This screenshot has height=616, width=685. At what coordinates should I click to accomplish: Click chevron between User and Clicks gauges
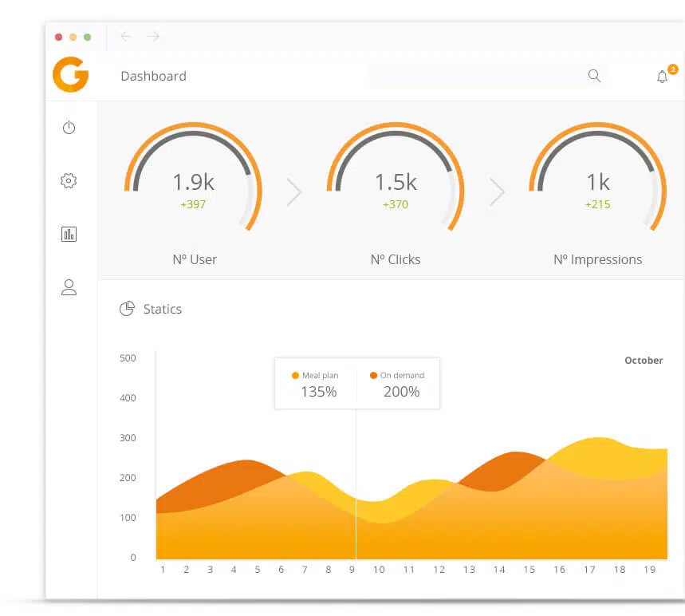pyautogui.click(x=294, y=192)
